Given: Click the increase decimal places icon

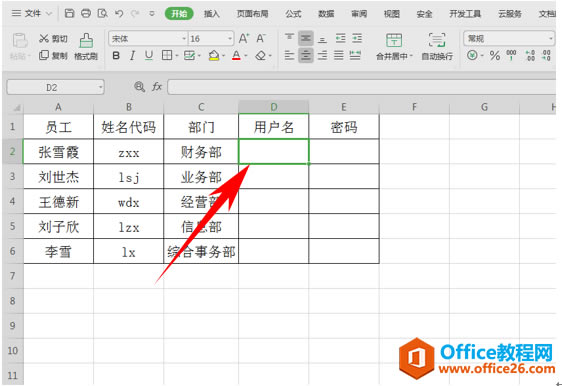Looking at the screenshot, I should (530, 55).
